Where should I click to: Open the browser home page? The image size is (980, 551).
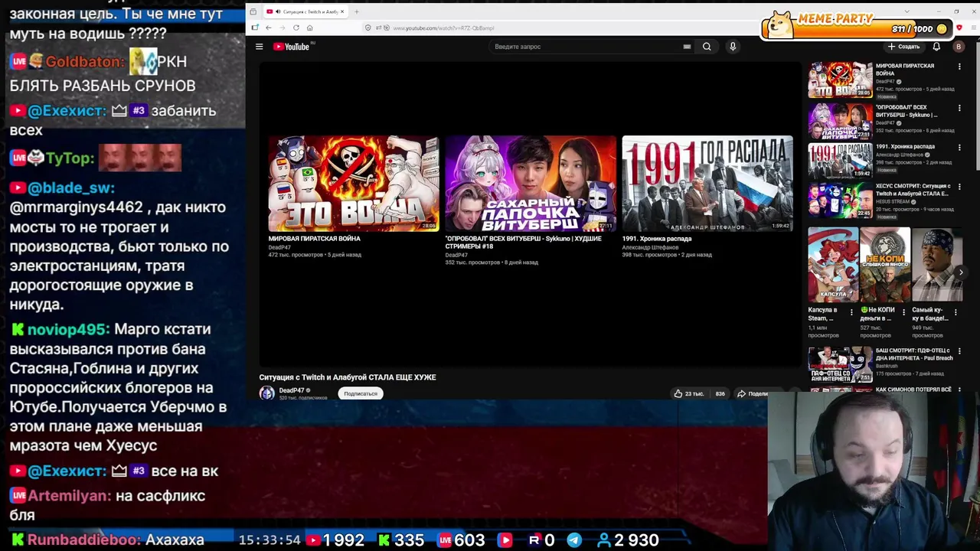[309, 28]
